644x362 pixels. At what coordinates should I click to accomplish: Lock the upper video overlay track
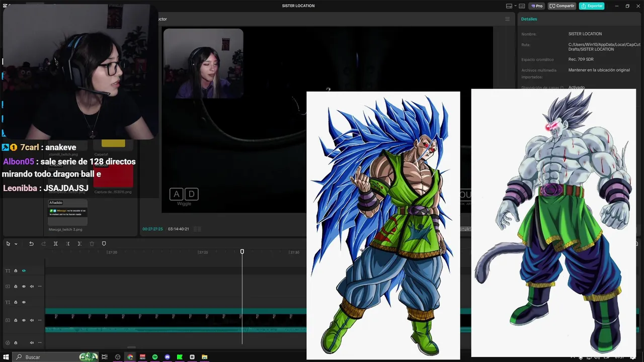[x=16, y=287]
